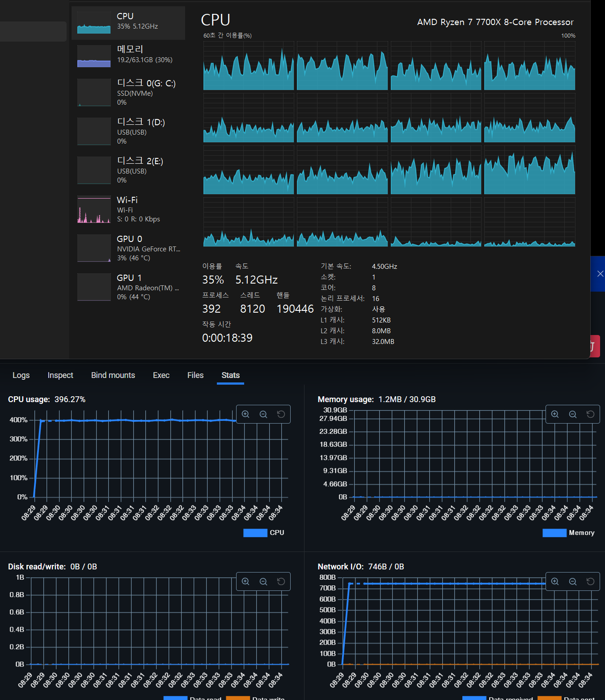Open the Logs tab
The height and width of the screenshot is (700, 605).
coord(21,375)
